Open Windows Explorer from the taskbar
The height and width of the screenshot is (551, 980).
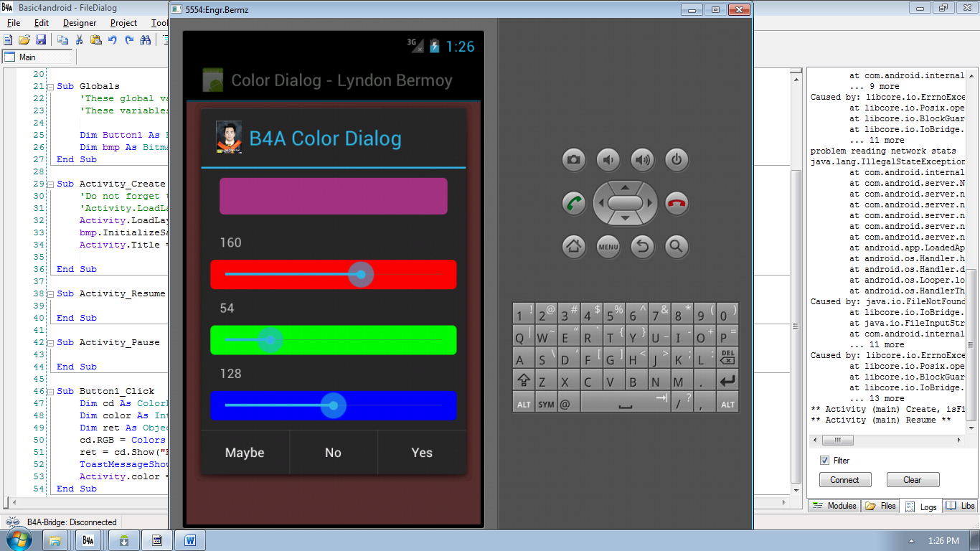(55, 540)
